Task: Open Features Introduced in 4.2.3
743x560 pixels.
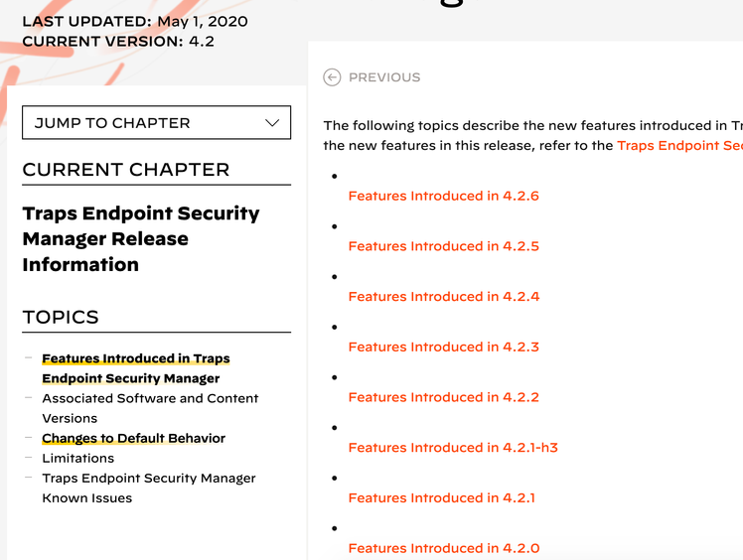Action: click(443, 347)
